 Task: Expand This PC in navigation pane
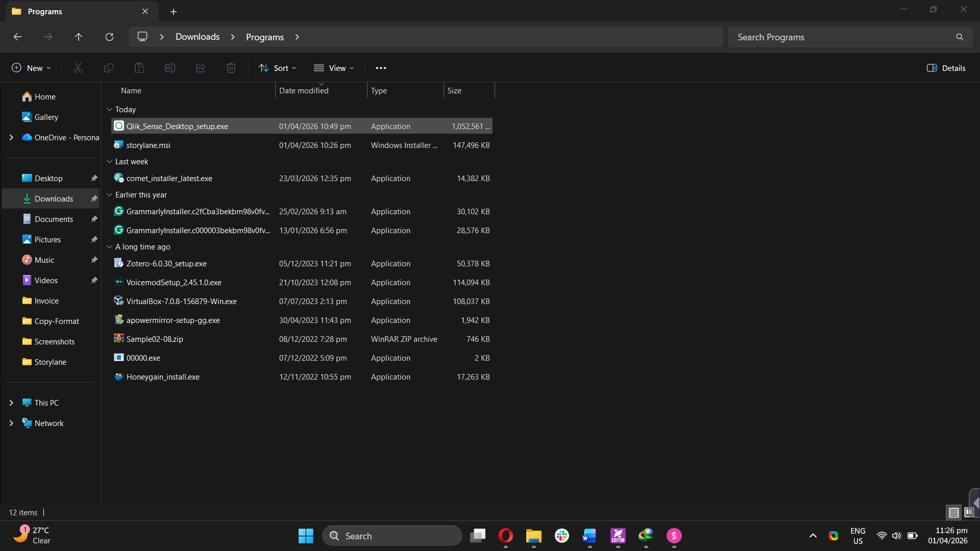(11, 403)
